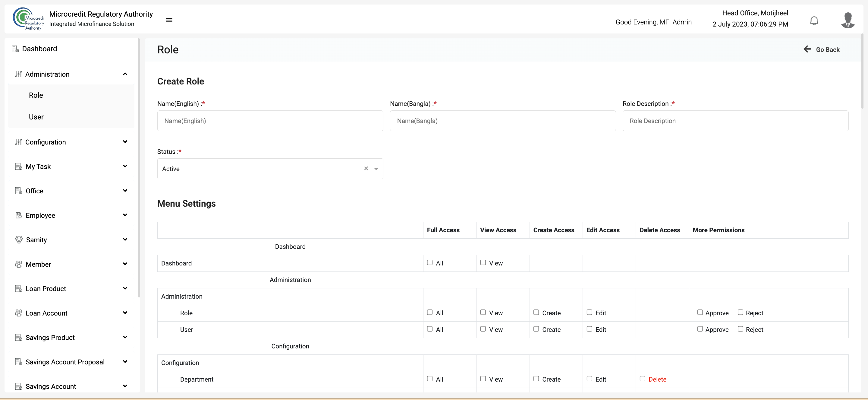Check the Delete checkbox for Department
The image size is (868, 400).
(643, 379)
